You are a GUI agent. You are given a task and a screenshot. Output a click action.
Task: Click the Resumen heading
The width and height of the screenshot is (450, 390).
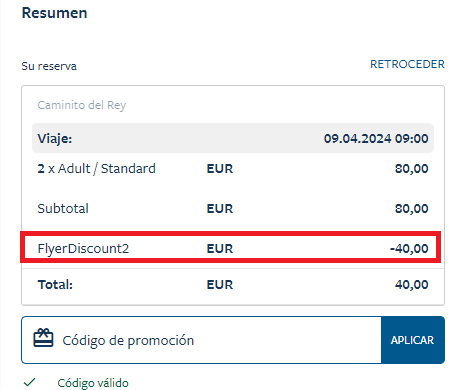point(54,13)
